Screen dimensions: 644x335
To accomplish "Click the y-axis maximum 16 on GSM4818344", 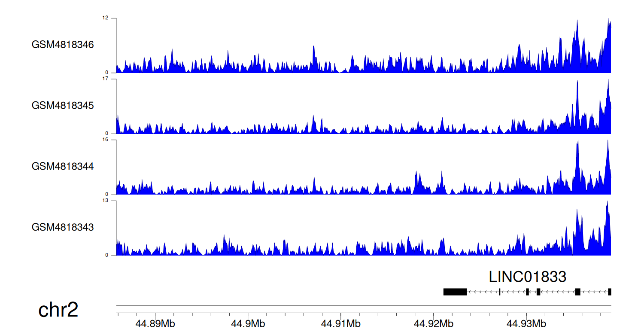I will 105,140.
